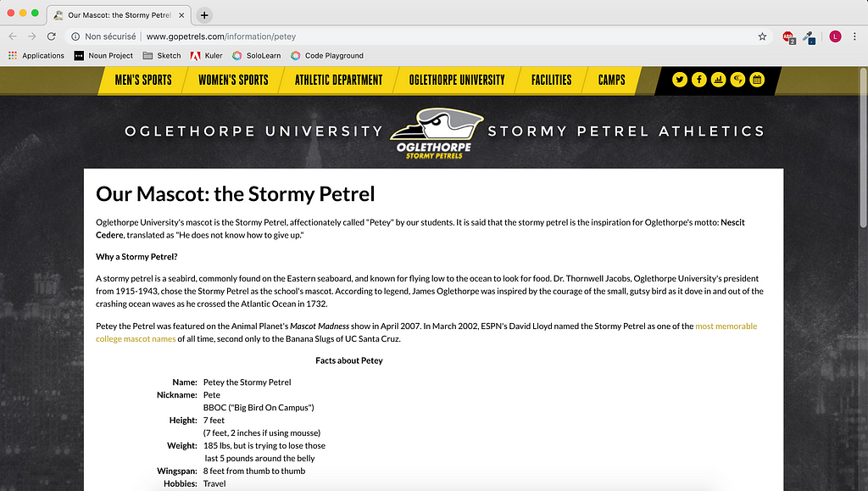
Task: Open the Men's Sports menu
Action: click(143, 81)
